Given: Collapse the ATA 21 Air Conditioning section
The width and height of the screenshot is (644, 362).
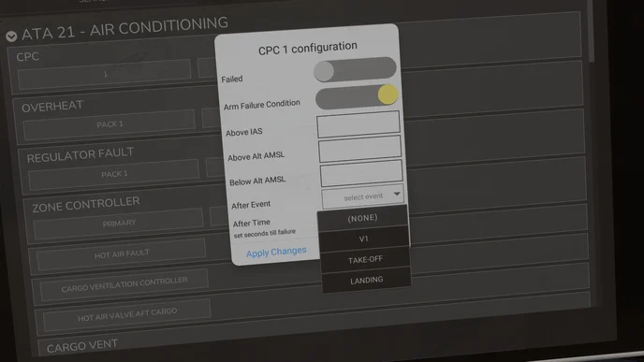Looking at the screenshot, I should click(x=11, y=36).
